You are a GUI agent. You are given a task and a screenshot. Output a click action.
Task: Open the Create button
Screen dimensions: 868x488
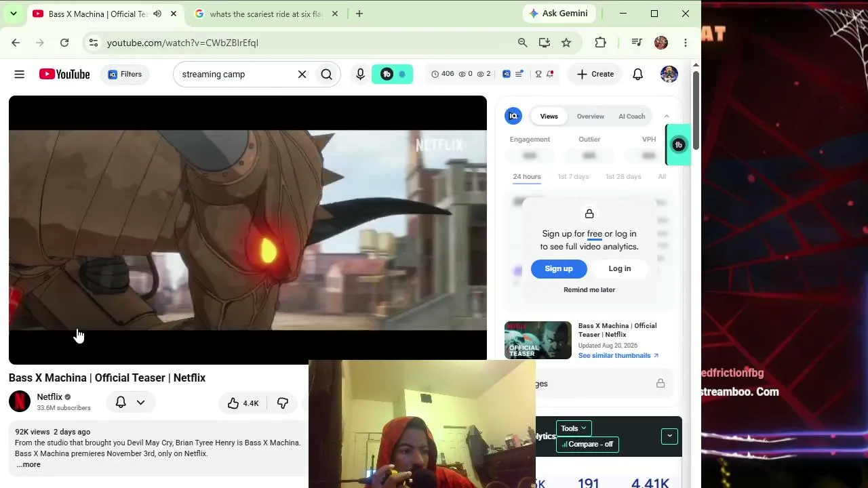click(595, 75)
